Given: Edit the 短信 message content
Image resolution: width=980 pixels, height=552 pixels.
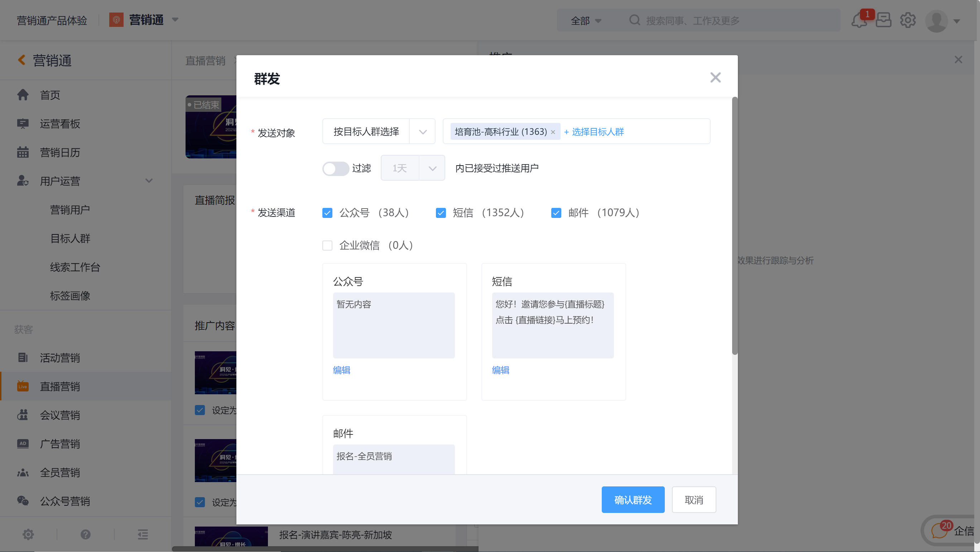Looking at the screenshot, I should [500, 370].
